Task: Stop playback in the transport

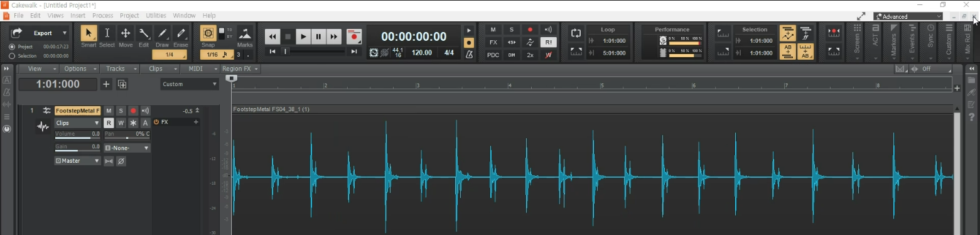Action: [x=288, y=36]
